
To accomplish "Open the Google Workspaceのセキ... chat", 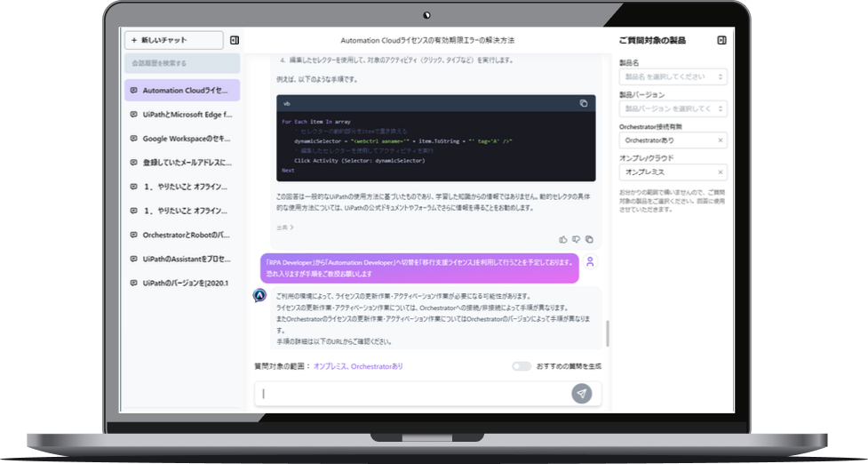I will click(182, 139).
